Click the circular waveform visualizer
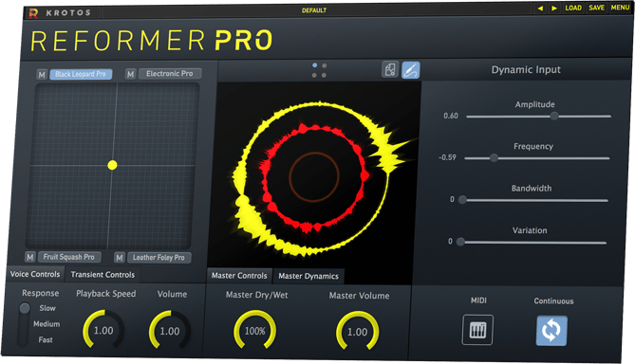Viewport: 635px width, 364px height. click(315, 176)
